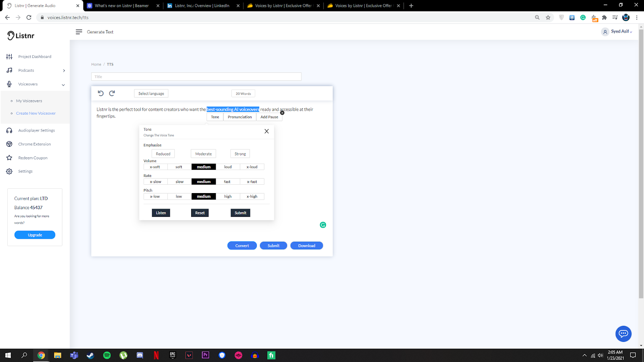Click the redo arrow icon in editor
644x362 pixels.
click(x=112, y=93)
